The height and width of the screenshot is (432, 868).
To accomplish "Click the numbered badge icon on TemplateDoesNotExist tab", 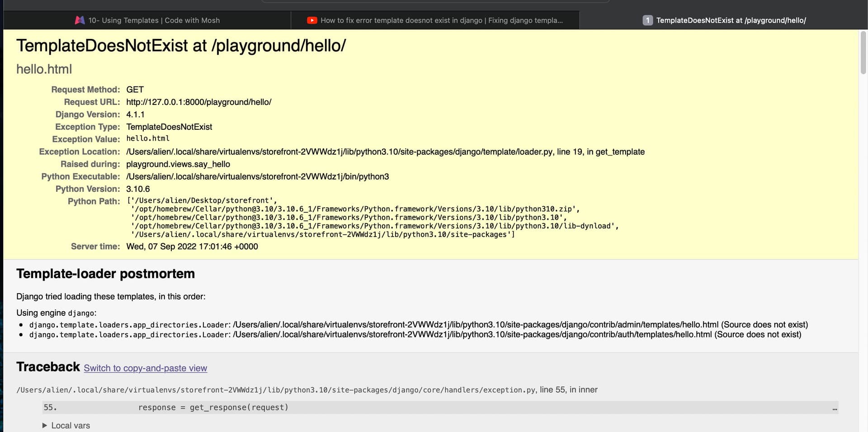I will point(647,20).
